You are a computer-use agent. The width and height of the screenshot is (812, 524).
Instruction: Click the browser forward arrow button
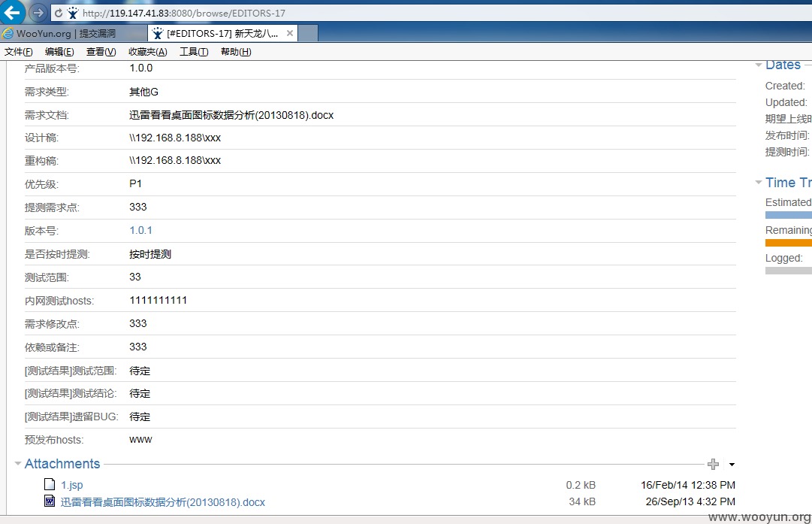coord(38,13)
